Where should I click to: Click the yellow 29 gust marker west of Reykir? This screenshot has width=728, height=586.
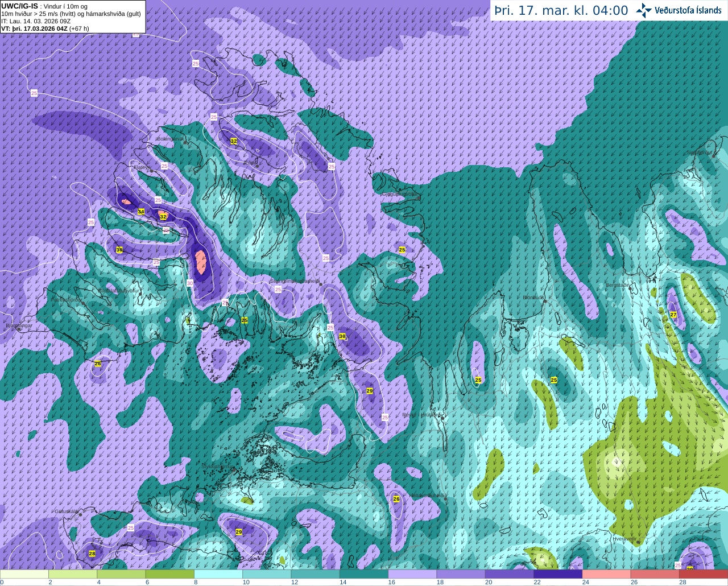(370, 391)
